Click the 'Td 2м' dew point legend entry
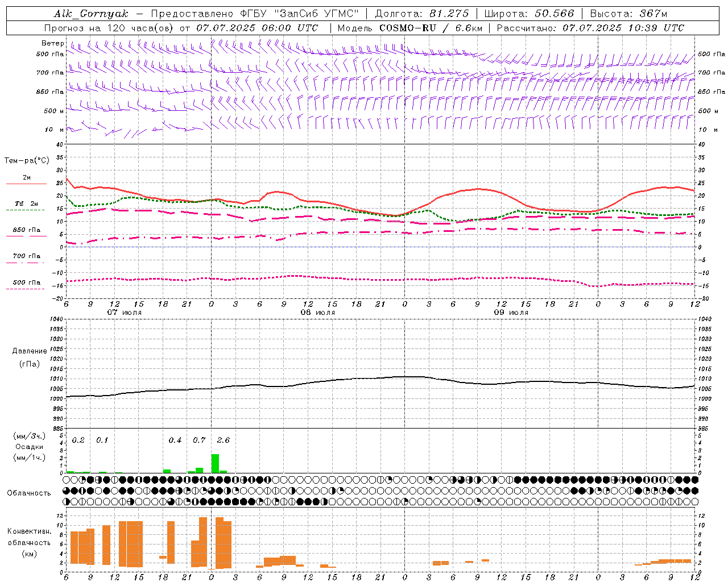The height and width of the screenshot is (582, 728). point(27,203)
